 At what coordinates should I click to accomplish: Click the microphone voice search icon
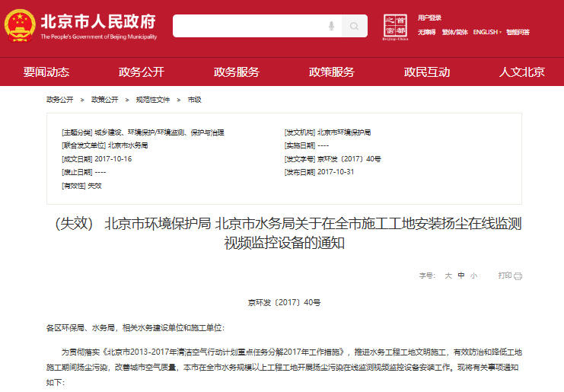[331, 26]
